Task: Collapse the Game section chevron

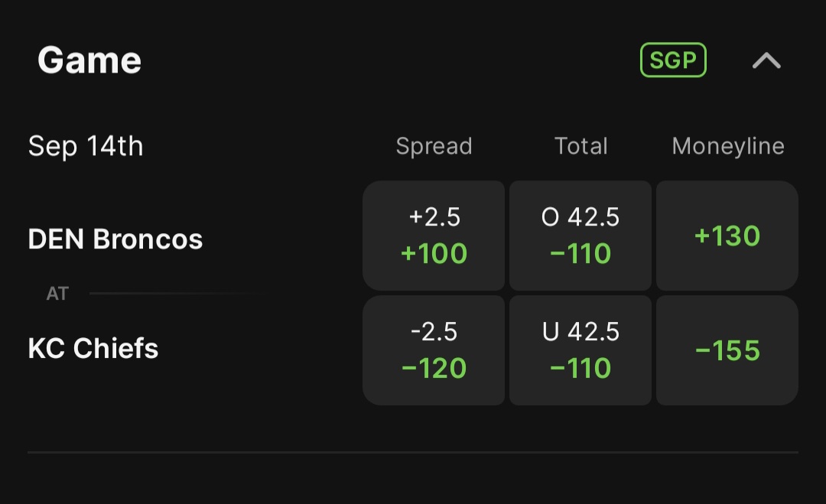Action: (766, 60)
